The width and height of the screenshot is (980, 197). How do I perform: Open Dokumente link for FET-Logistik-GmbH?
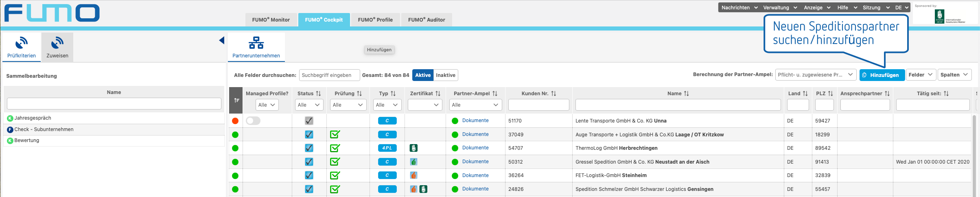[x=475, y=175]
